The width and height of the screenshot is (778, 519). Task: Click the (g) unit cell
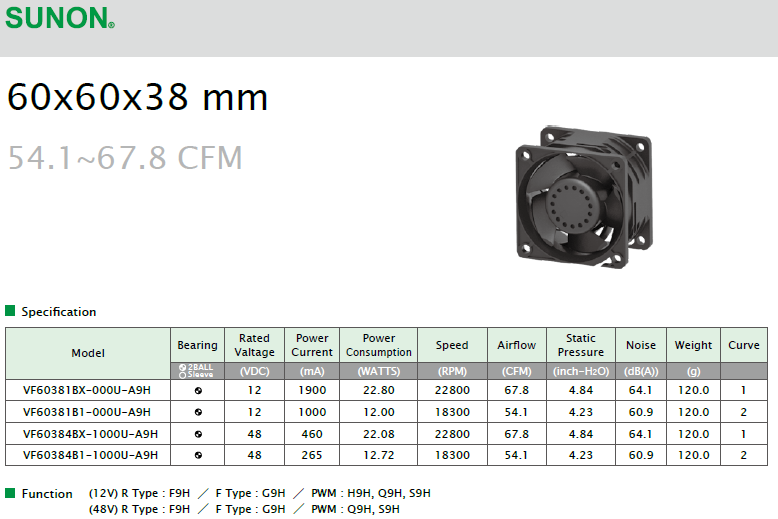click(x=693, y=371)
